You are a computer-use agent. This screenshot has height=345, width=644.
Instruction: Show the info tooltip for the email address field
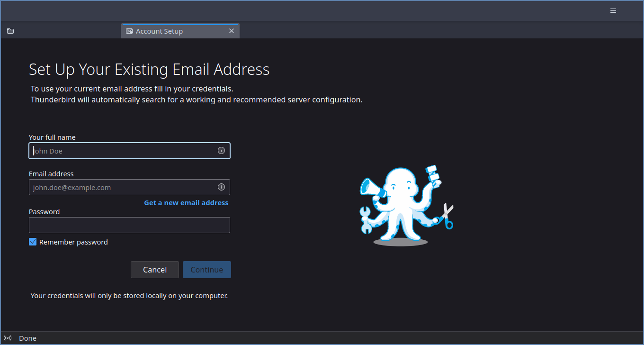[221, 187]
